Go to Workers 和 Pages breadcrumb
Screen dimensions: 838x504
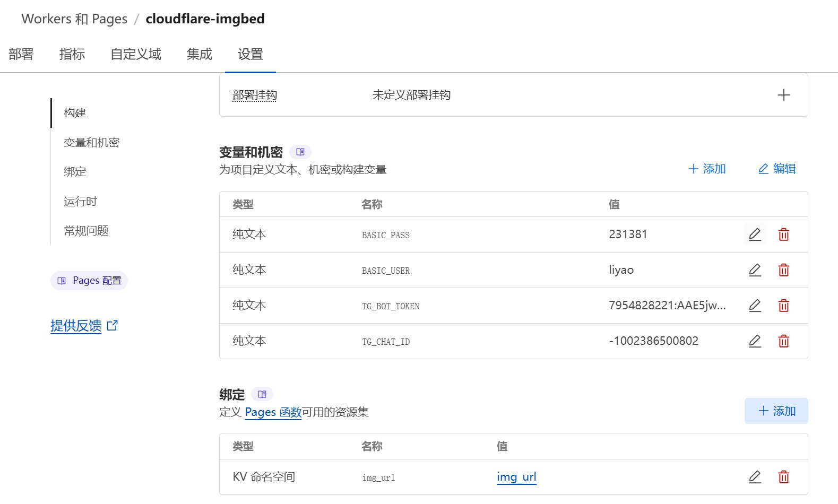coord(74,19)
